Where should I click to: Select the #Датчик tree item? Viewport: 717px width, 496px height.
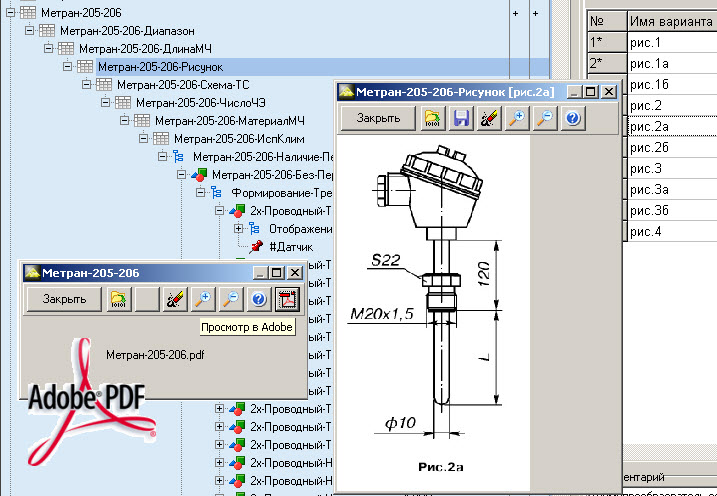tap(290, 246)
